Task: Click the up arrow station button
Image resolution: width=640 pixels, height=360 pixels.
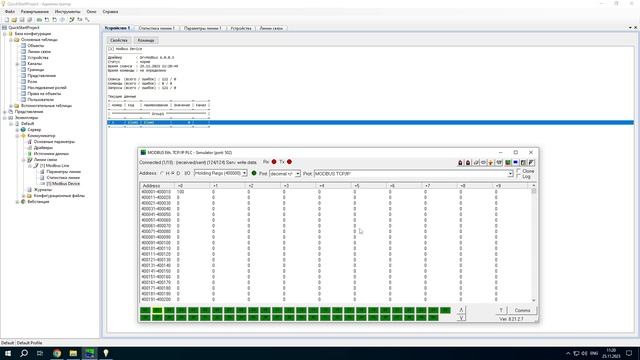Action: [461, 310]
